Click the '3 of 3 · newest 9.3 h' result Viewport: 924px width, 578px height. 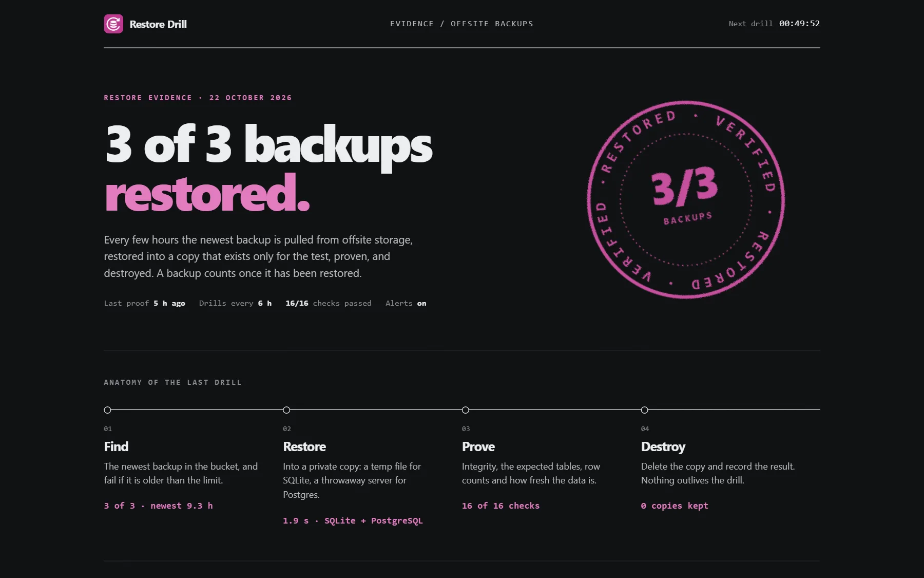[x=158, y=506]
